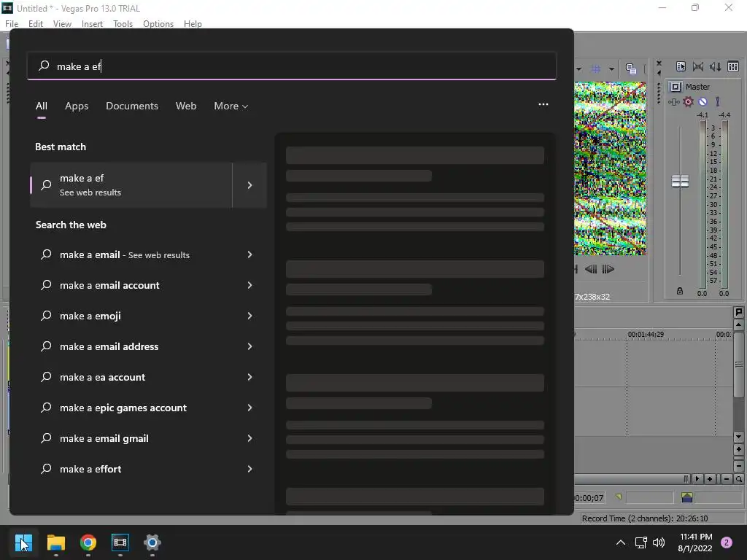
Task: Expand the More search filter dropdown
Action: point(231,106)
